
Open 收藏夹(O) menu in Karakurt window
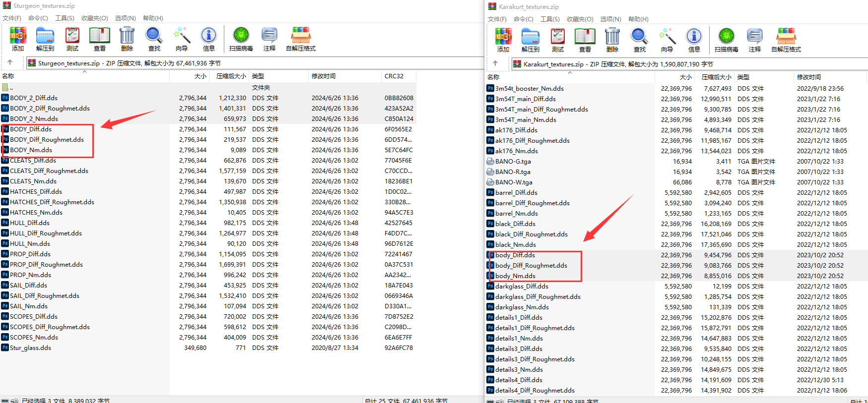[580, 19]
